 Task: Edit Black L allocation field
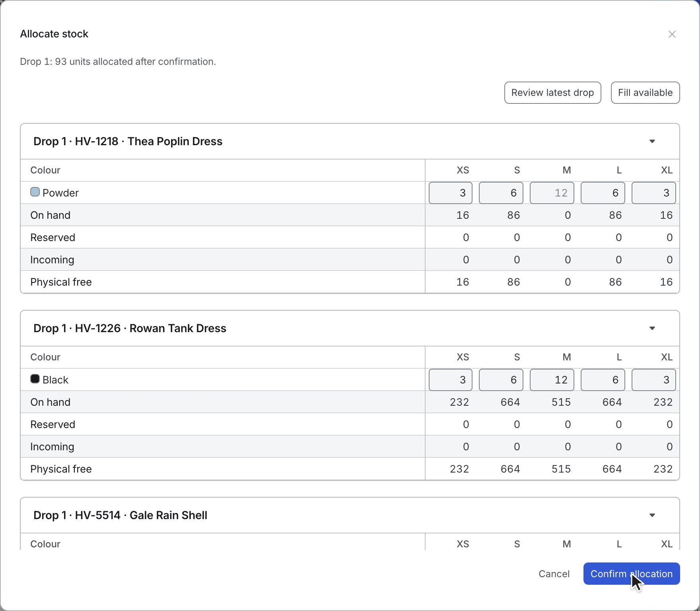coord(603,380)
